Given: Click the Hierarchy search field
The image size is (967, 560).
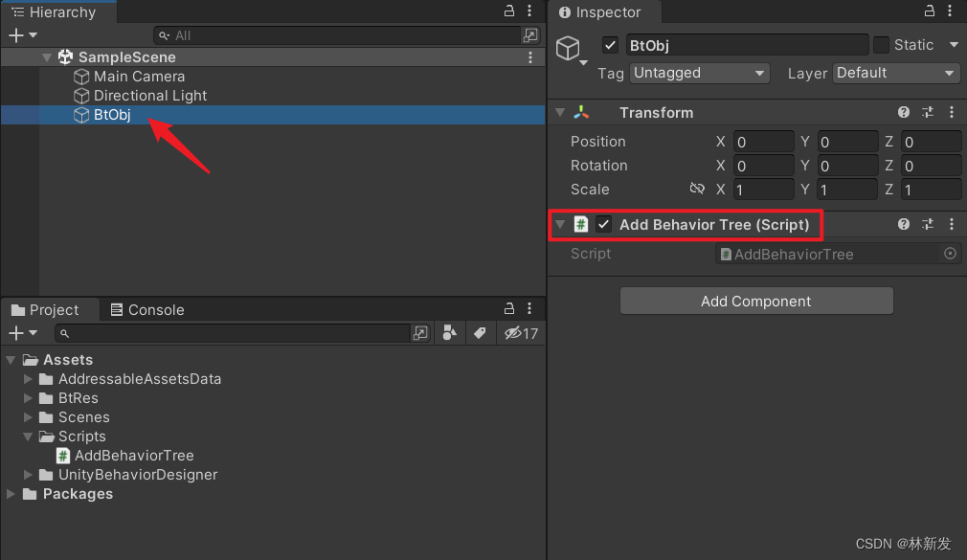Looking at the screenshot, I should (337, 35).
